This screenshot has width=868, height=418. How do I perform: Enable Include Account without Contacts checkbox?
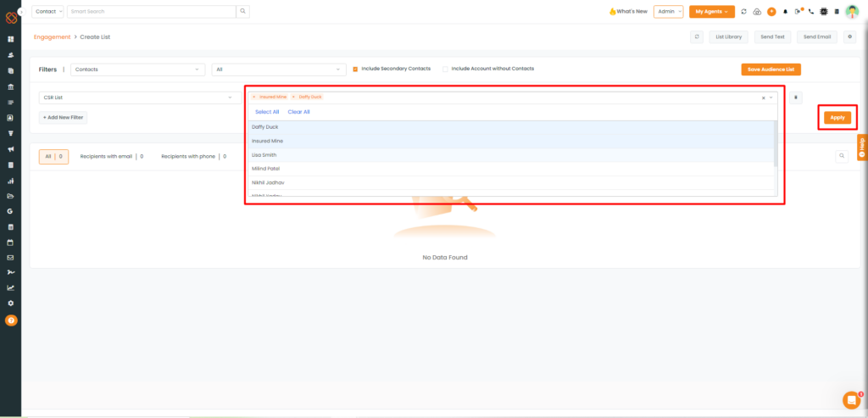click(445, 70)
